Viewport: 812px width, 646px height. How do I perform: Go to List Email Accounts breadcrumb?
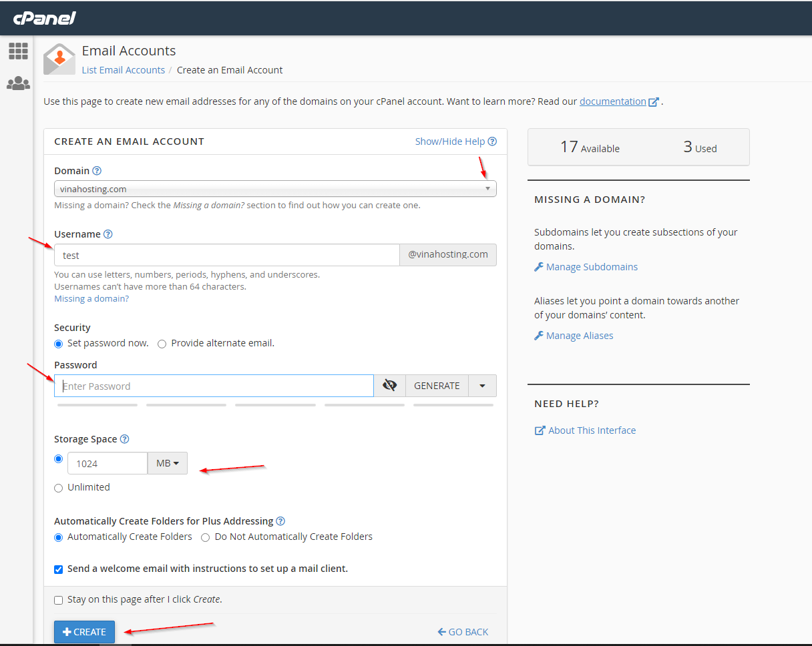(x=123, y=70)
